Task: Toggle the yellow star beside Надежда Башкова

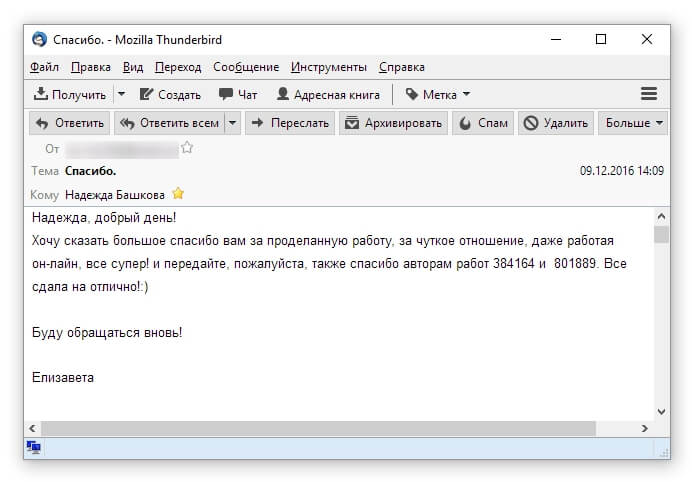Action: (x=178, y=193)
